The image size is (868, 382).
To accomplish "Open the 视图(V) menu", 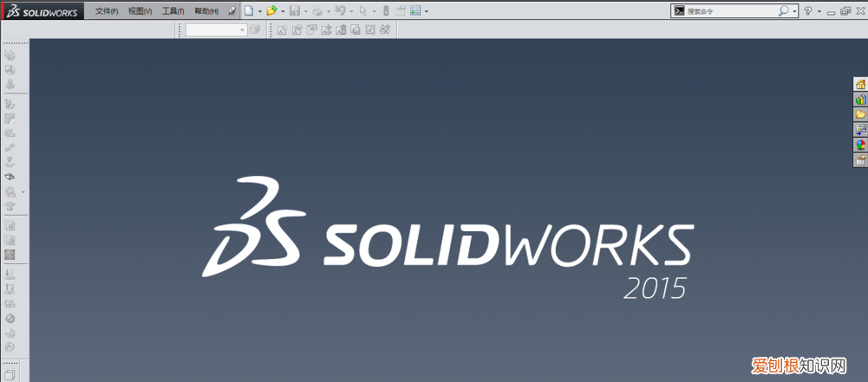I will [140, 11].
